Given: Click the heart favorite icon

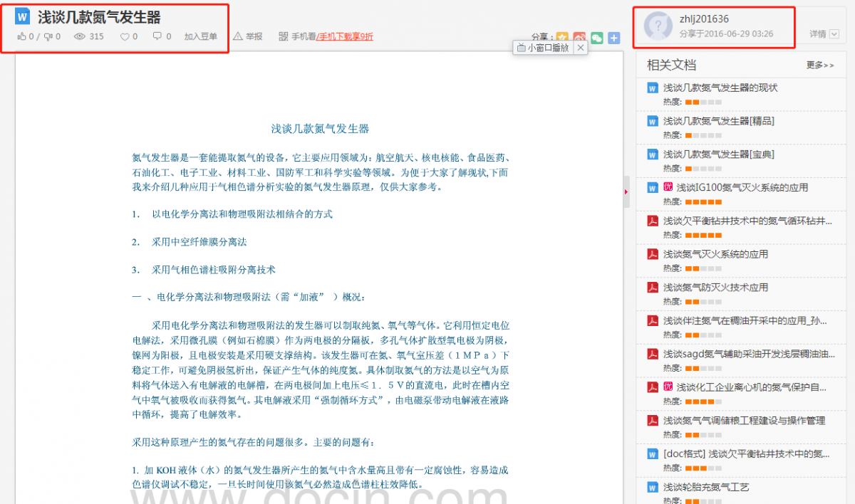Looking at the screenshot, I should (125, 36).
